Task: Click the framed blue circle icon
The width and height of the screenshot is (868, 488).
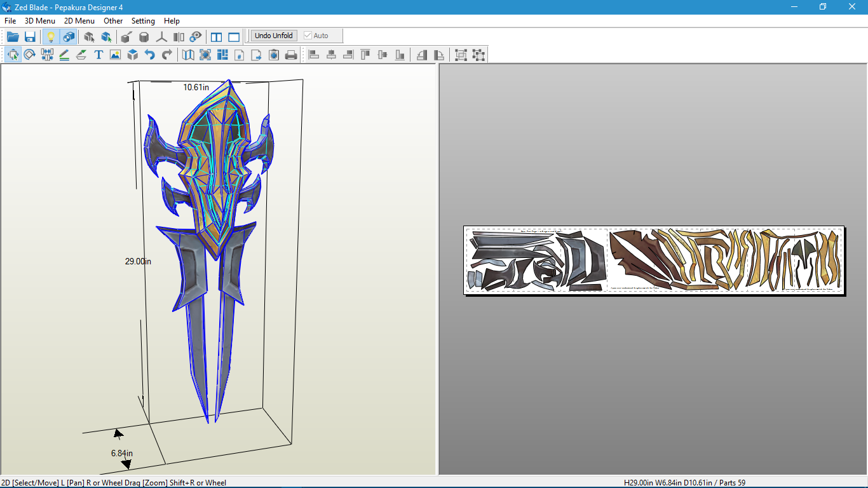Action: coord(205,55)
